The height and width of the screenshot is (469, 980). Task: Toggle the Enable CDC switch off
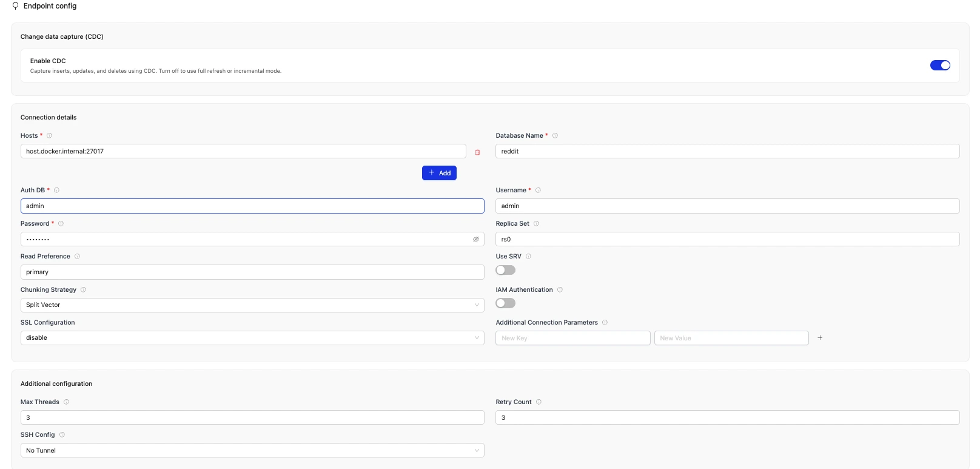[940, 66]
